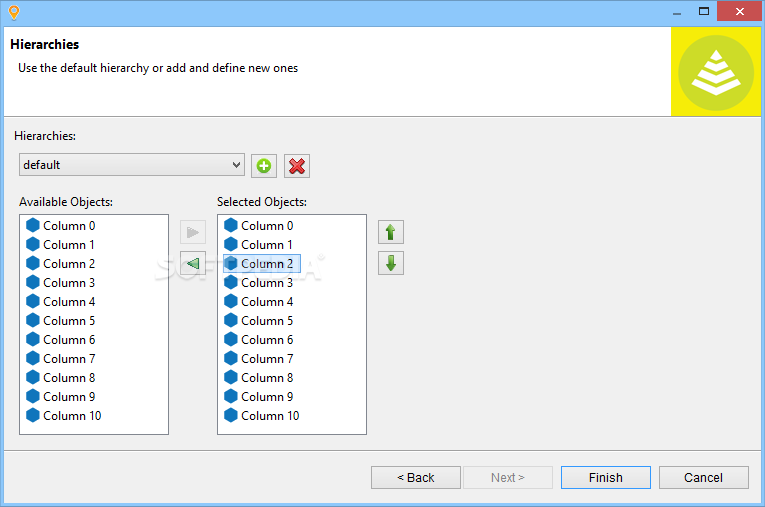Choose Column 7 in Selected Objects

coord(259,359)
